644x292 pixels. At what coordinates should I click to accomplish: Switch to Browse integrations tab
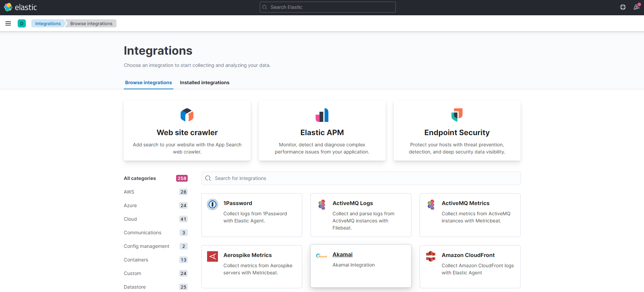pyautogui.click(x=149, y=83)
